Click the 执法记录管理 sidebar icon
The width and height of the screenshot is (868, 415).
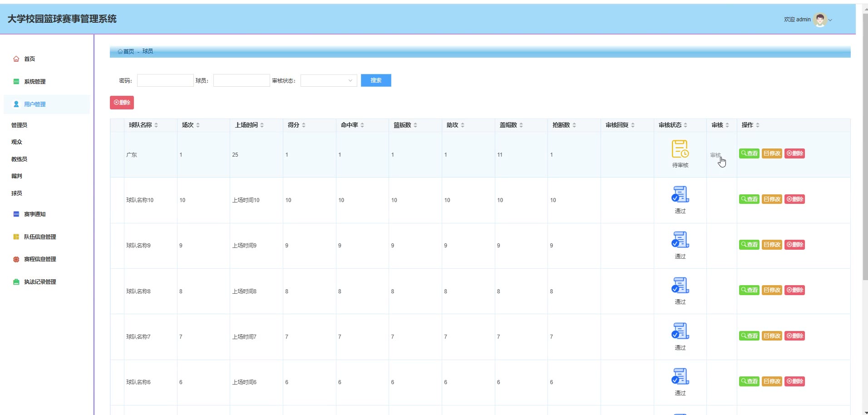16,282
